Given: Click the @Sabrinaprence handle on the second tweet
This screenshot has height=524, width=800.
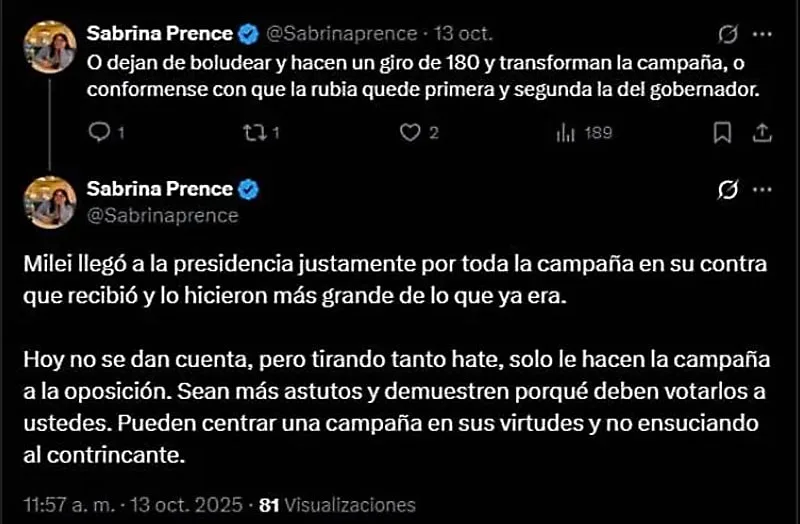Looking at the screenshot, I should (163, 214).
